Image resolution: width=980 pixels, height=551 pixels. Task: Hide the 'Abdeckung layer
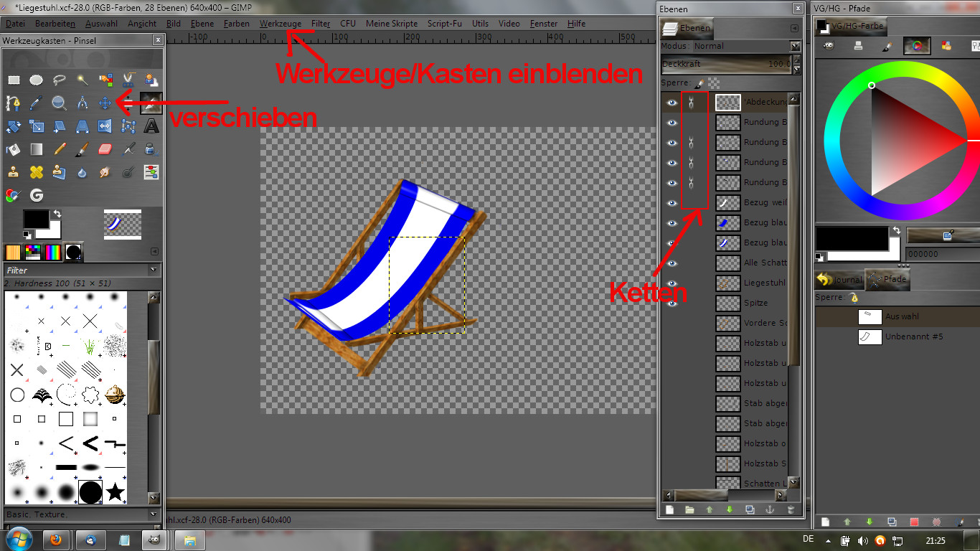point(672,103)
